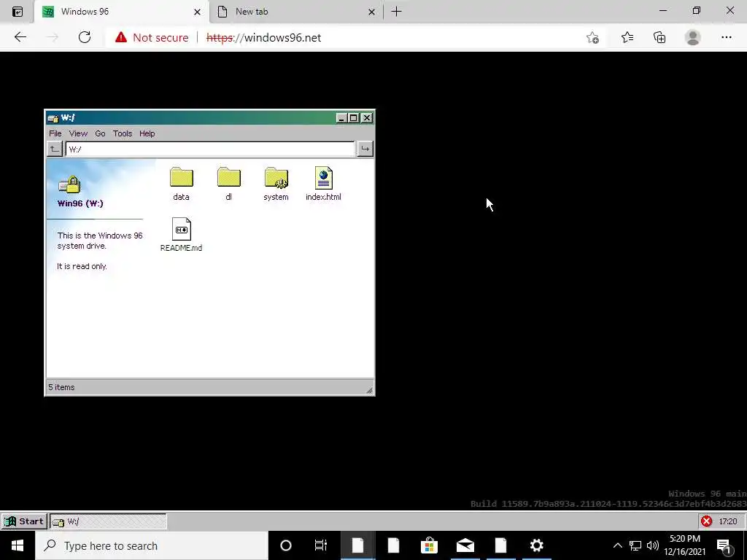
Task: Open the Go menu
Action: (x=100, y=133)
